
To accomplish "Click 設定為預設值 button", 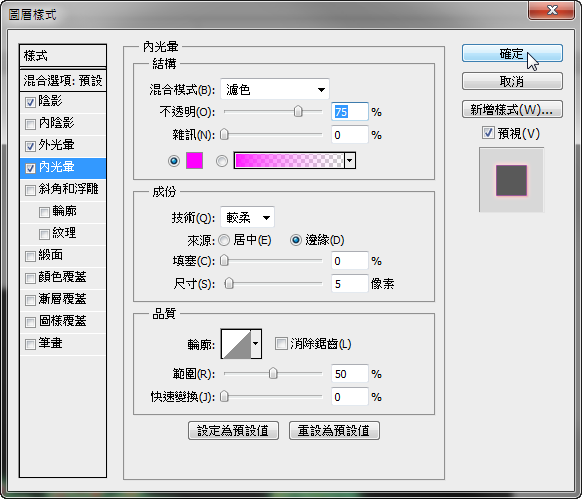I will (x=233, y=431).
